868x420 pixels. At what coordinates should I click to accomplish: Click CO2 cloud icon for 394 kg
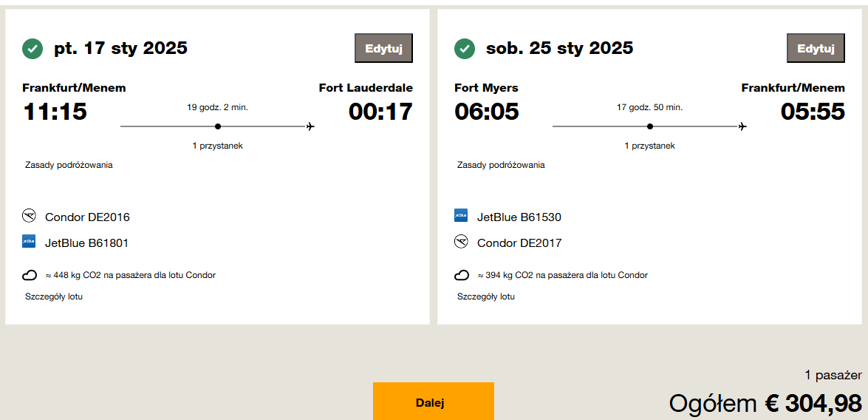coord(461,275)
